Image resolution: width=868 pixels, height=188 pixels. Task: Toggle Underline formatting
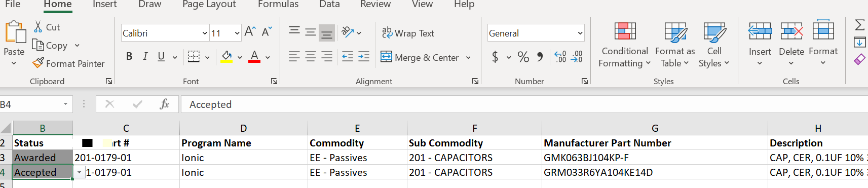click(161, 57)
